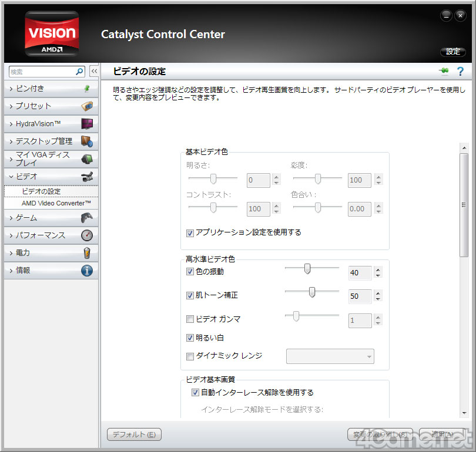Click the 変更の取り消し button
This screenshot has height=452, width=476.
point(380,434)
